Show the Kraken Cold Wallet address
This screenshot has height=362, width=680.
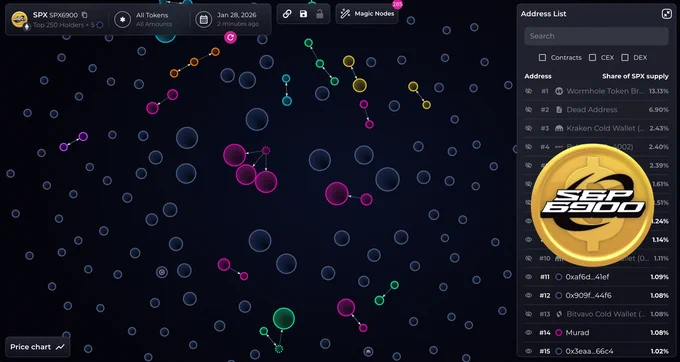[528, 128]
